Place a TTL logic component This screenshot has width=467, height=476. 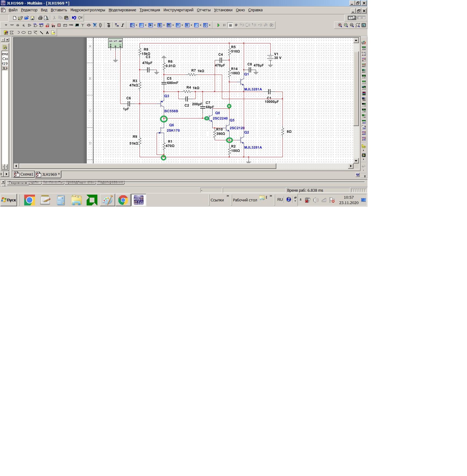pos(36,25)
